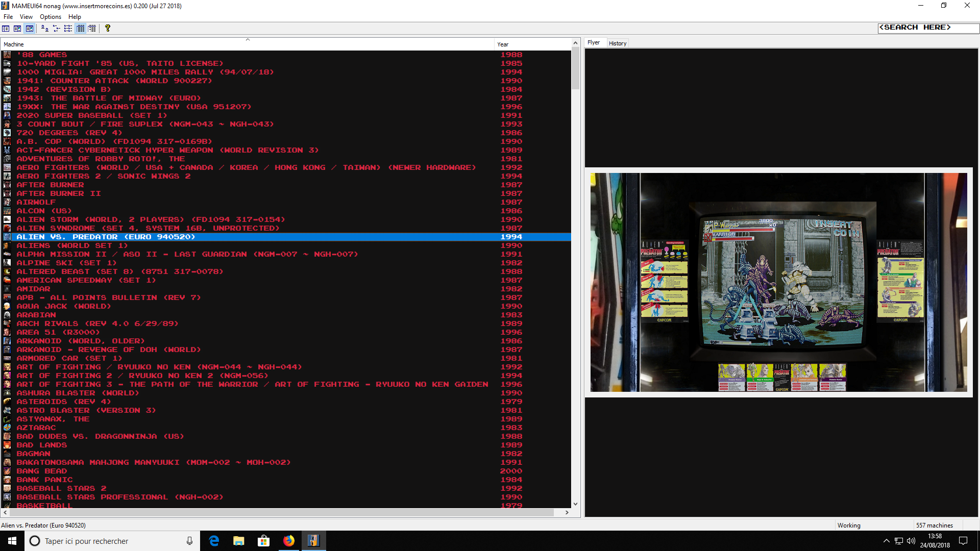This screenshot has width=980, height=551.
Task: Click the search here input field
Action: click(927, 28)
